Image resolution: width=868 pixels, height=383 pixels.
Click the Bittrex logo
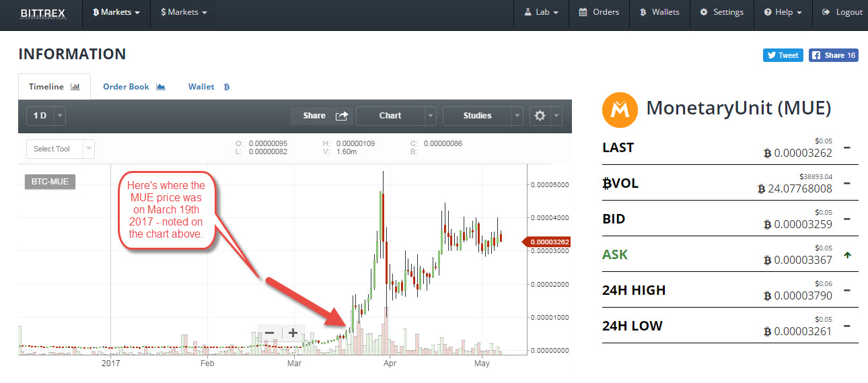pos(42,13)
